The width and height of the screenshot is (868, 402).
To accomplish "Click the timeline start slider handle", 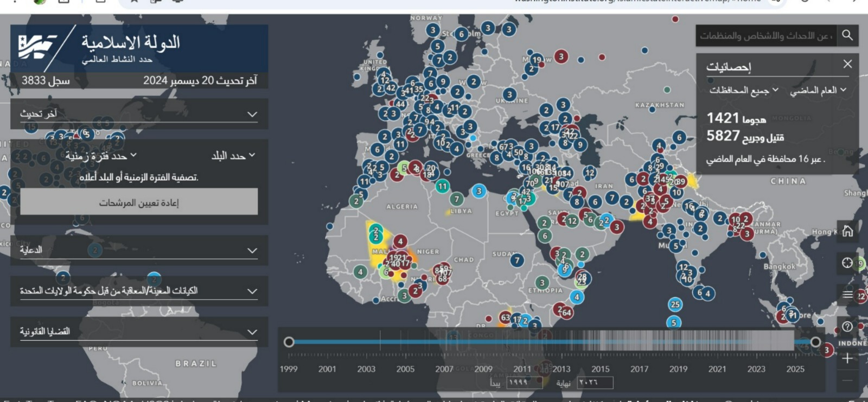I will point(289,342).
